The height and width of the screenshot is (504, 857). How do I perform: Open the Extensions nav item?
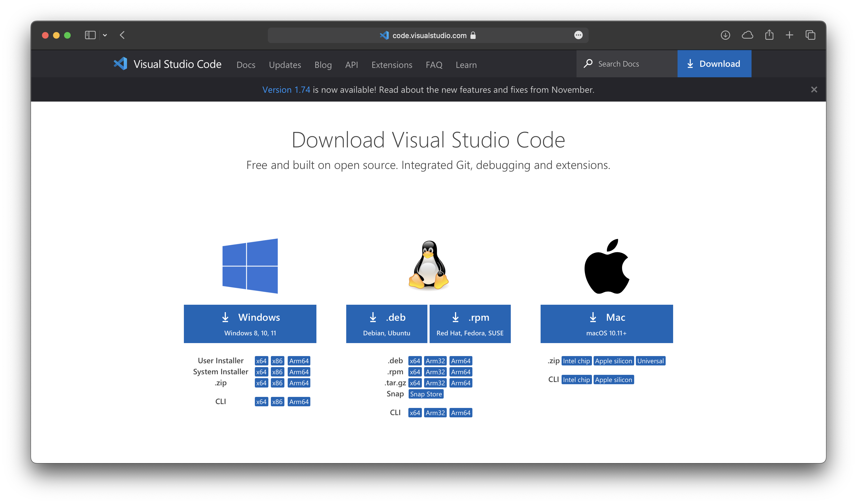tap(392, 65)
